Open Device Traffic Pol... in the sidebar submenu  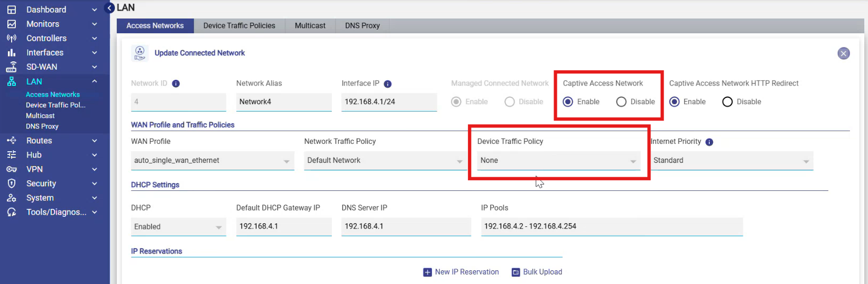pos(56,105)
